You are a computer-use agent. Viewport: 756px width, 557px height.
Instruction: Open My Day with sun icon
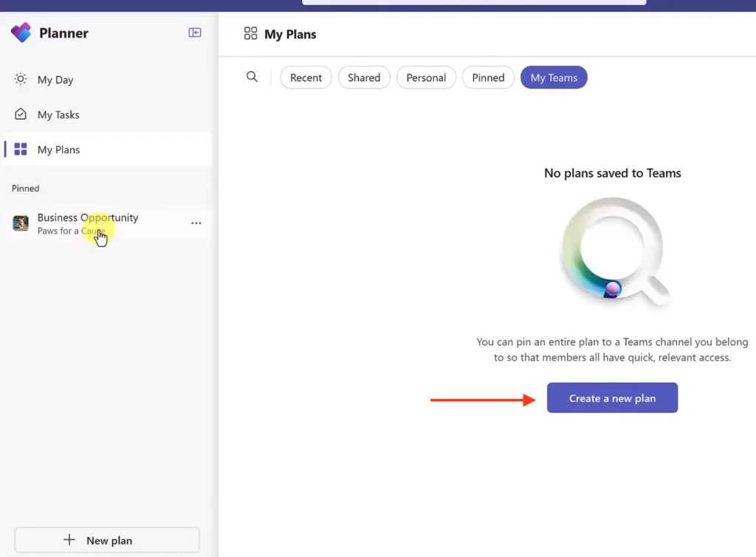pyautogui.click(x=55, y=80)
